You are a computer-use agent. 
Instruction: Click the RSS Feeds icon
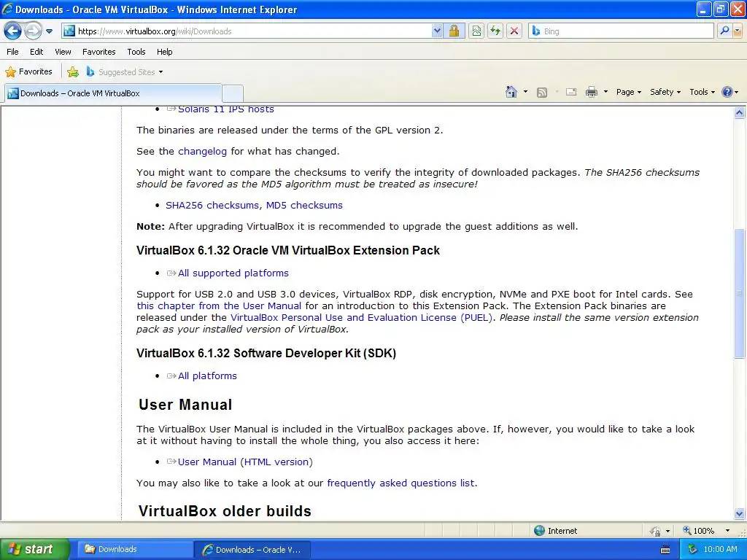click(542, 93)
